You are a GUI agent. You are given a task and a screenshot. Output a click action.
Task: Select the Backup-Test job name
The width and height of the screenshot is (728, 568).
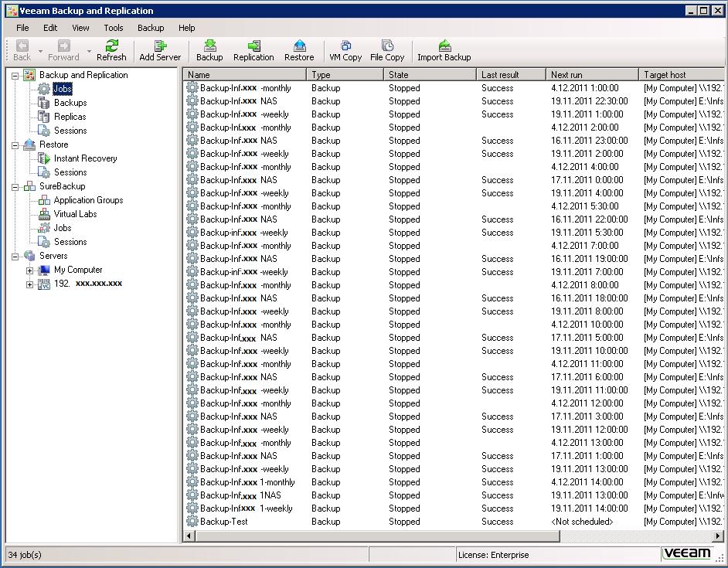[224, 522]
